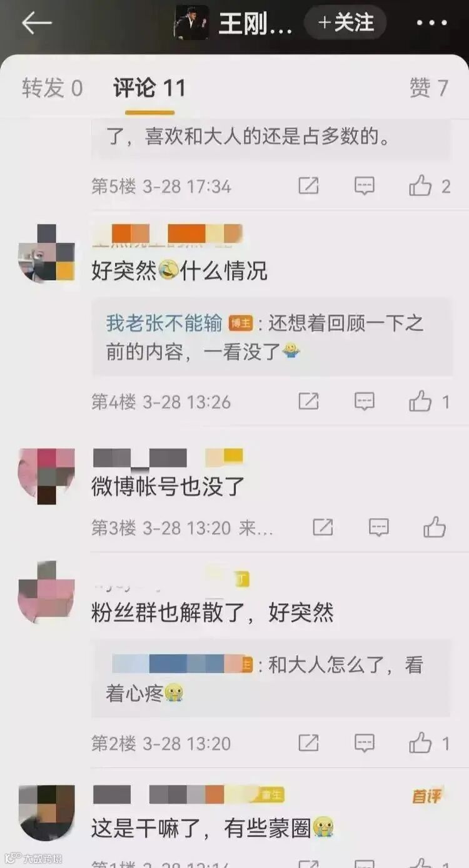Open the three-dot more options menu
469x868 pixels.
[x=432, y=23]
